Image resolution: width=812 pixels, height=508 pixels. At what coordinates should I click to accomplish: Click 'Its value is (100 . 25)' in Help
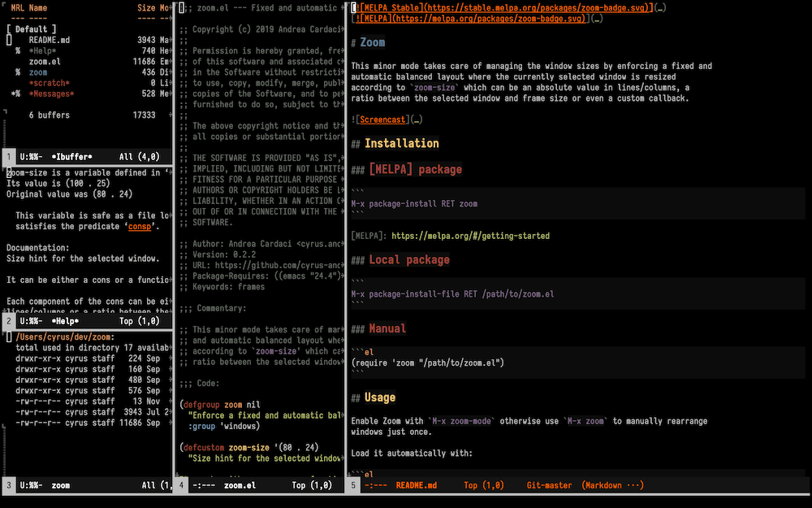[x=58, y=184]
